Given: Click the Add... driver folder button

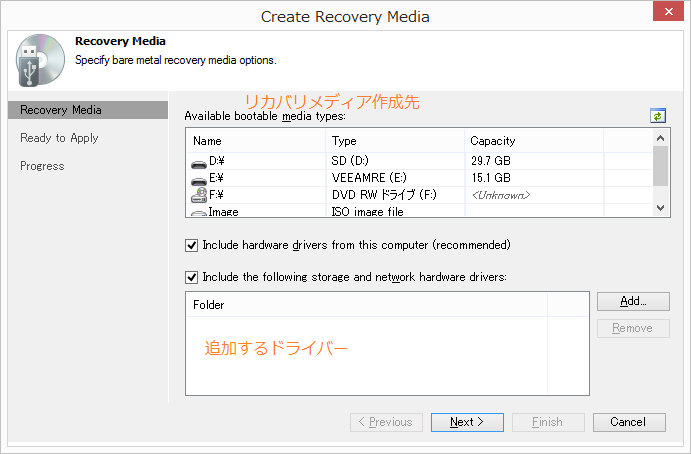Looking at the screenshot, I should pyautogui.click(x=633, y=301).
